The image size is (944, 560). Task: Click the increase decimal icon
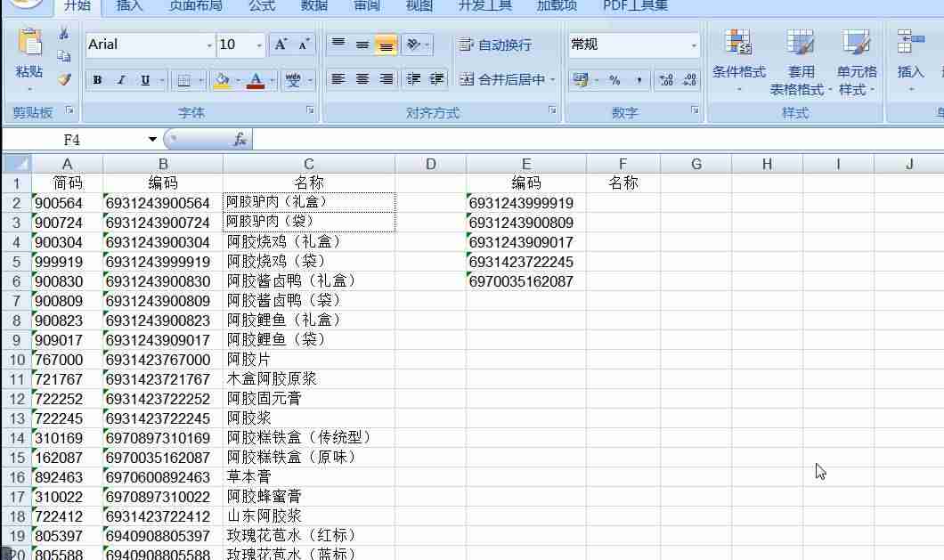point(666,79)
